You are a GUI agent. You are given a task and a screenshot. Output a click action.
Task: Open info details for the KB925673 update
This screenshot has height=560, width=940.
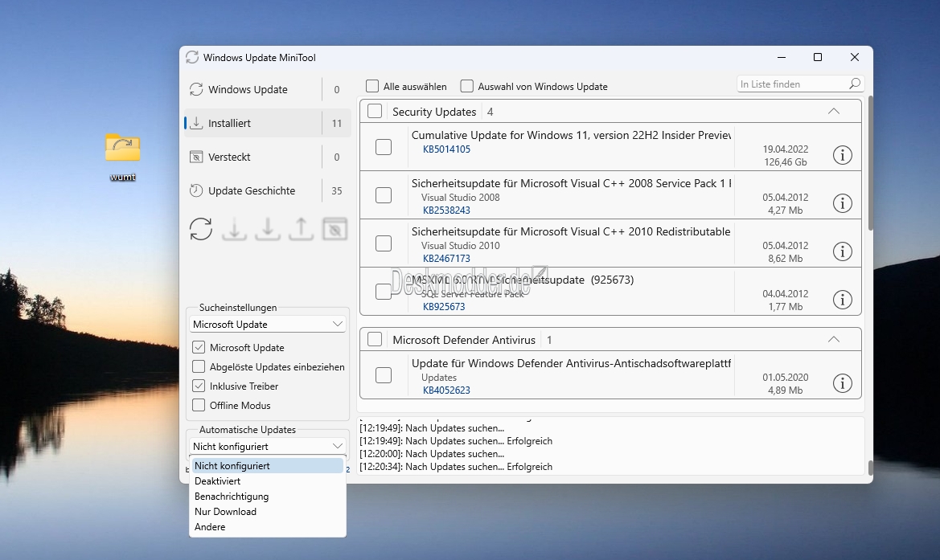842,300
